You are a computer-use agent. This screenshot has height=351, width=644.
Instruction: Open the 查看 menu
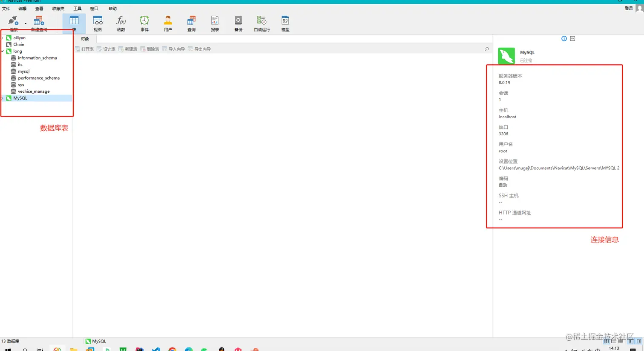pyautogui.click(x=39, y=9)
